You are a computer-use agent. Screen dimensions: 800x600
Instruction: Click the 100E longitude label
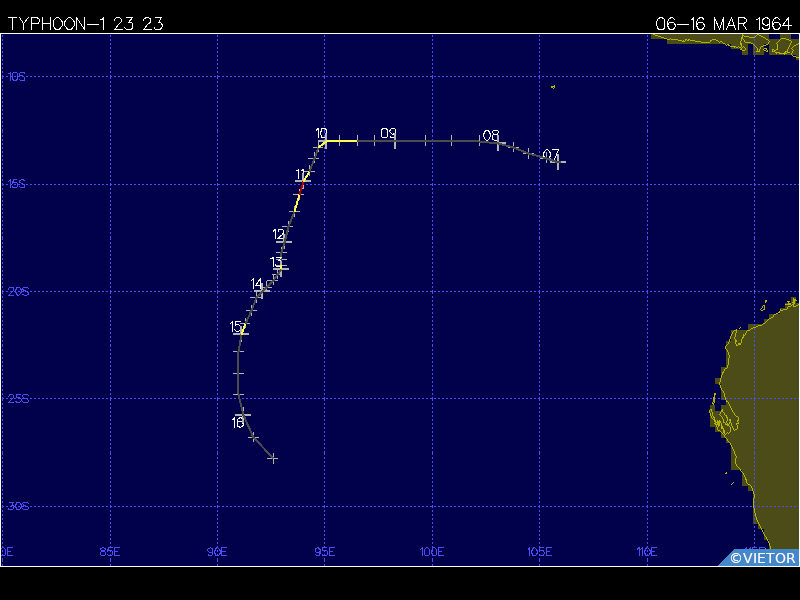[x=432, y=552]
